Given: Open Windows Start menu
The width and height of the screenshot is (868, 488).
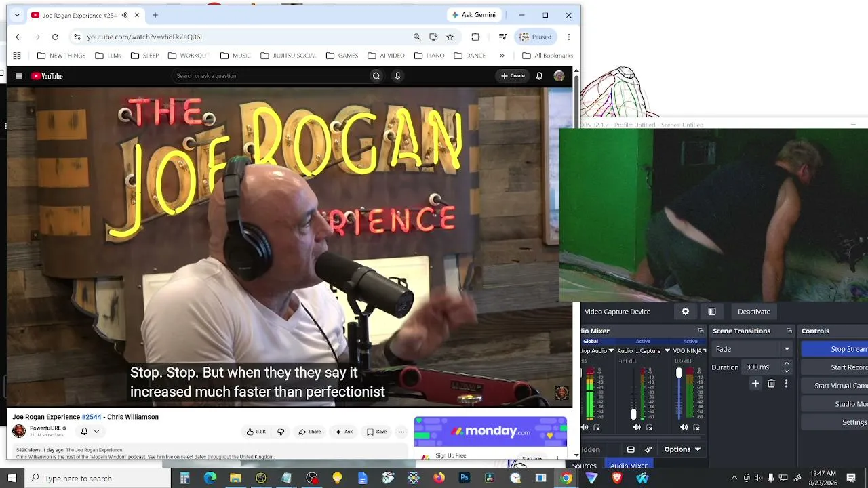Looking at the screenshot, I should point(12,479).
